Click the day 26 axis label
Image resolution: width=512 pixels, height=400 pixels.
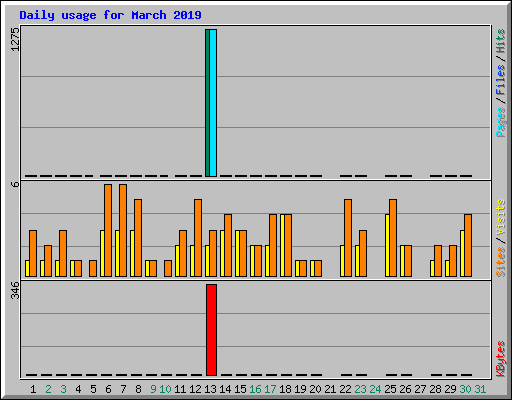point(405,389)
